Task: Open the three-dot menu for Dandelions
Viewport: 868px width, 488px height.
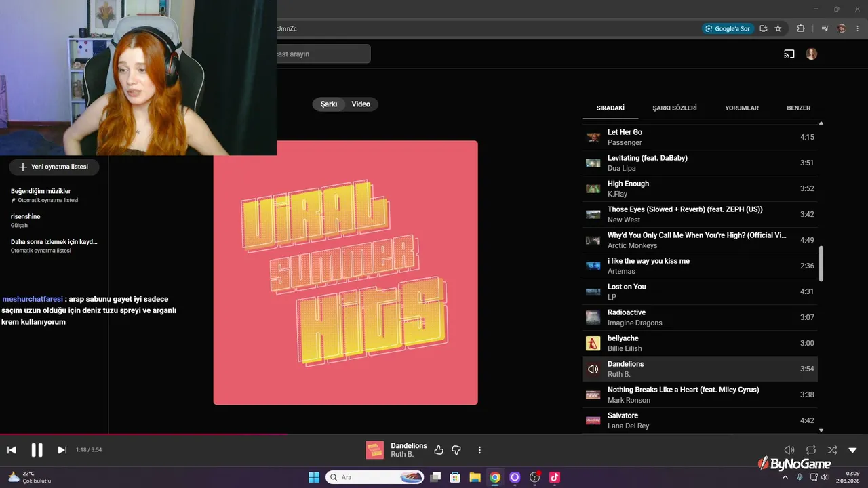Action: tap(479, 450)
